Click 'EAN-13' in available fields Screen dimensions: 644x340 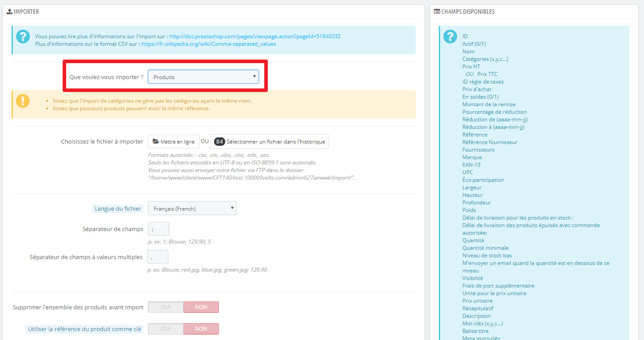[x=471, y=165]
